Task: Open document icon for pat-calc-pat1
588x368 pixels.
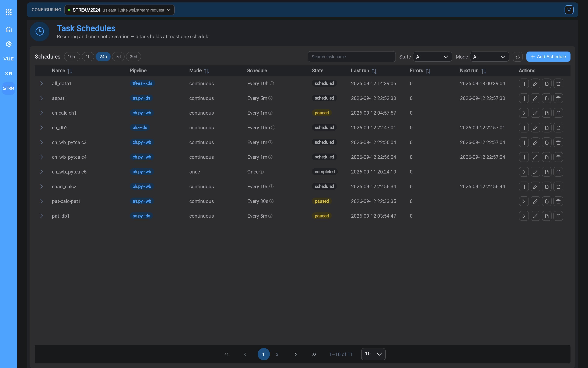Action: 547,201
